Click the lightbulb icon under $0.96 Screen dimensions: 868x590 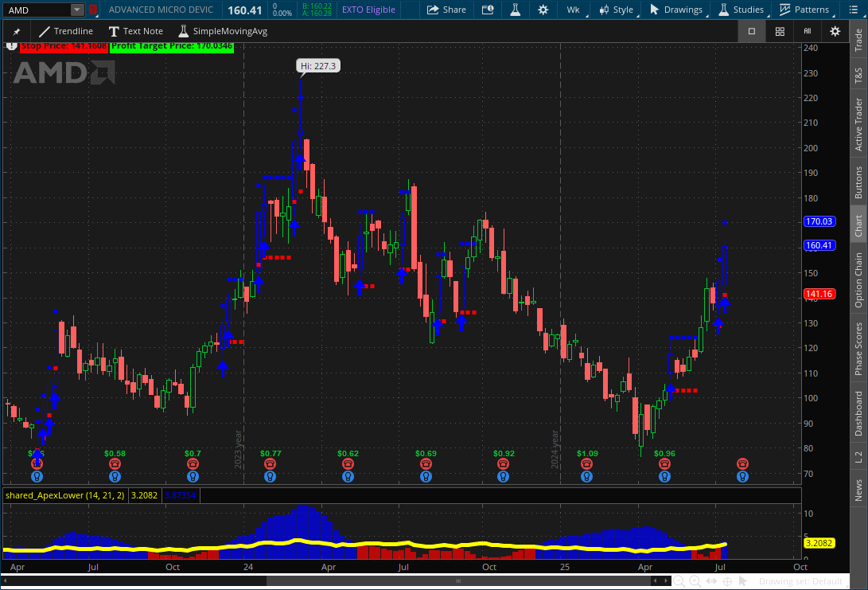tap(664, 476)
